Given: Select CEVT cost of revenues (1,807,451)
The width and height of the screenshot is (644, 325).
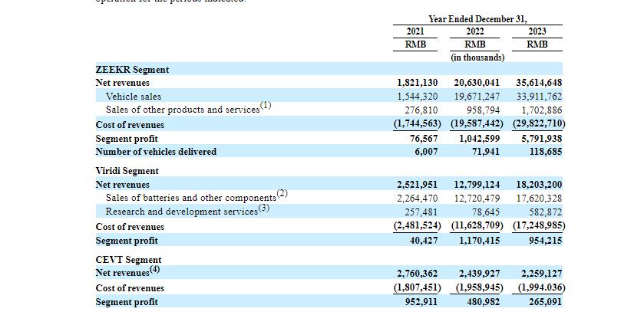Looking at the screenshot, I should tap(417, 287).
